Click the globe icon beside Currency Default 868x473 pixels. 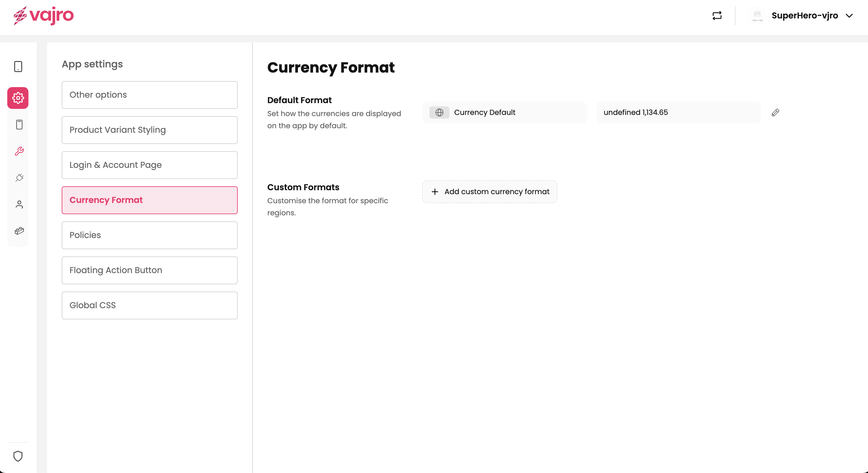[439, 113]
